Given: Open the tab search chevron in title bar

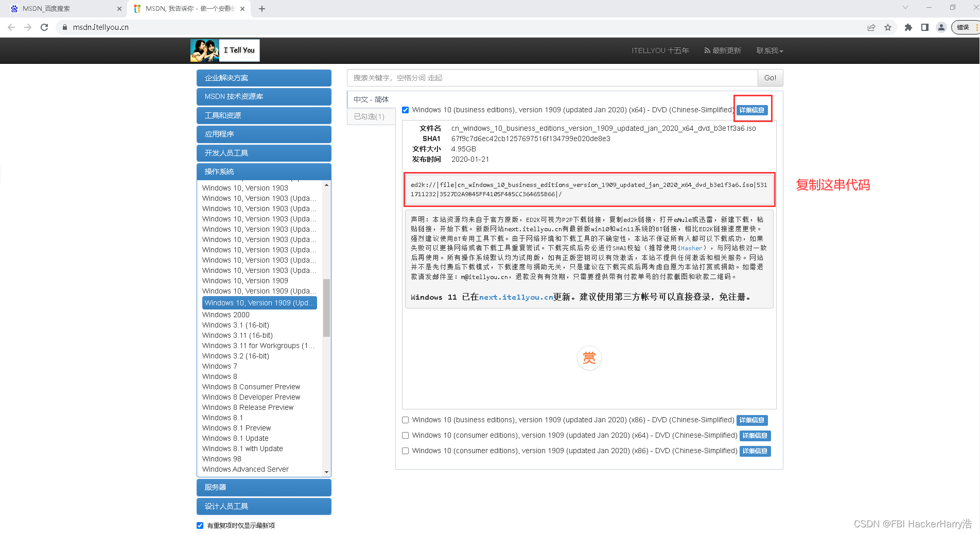Looking at the screenshot, I should pos(905,7).
